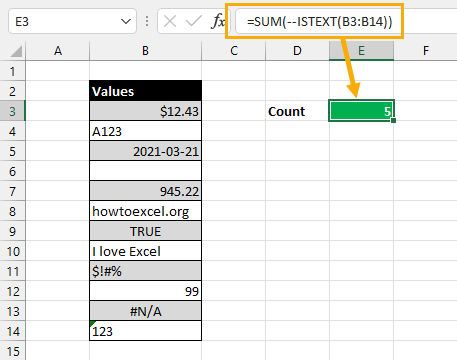
Task: Select row 2 header
Action: pyautogui.click(x=13, y=91)
